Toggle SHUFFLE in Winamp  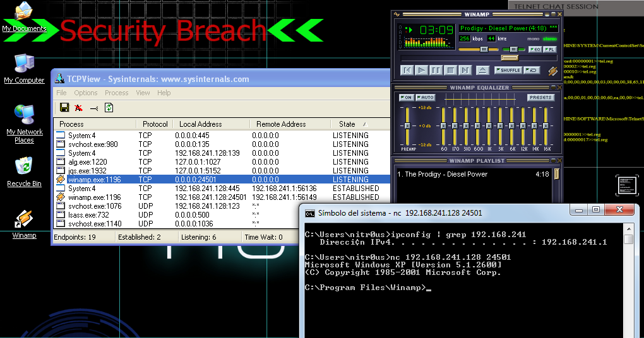coord(508,70)
